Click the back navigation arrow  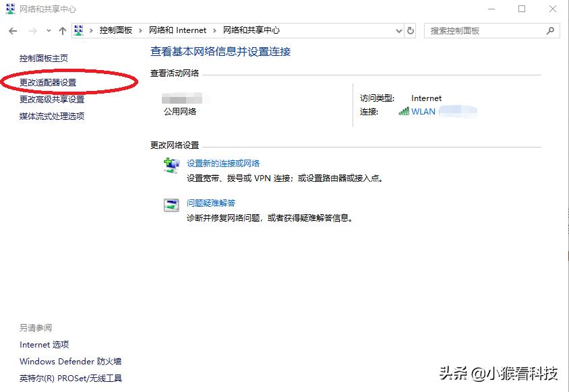pyautogui.click(x=12, y=30)
